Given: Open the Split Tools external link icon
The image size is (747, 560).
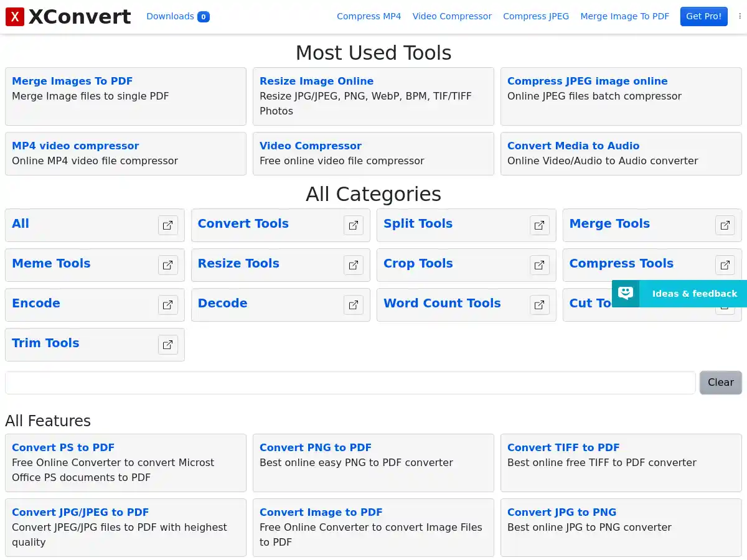Looking at the screenshot, I should (539, 225).
